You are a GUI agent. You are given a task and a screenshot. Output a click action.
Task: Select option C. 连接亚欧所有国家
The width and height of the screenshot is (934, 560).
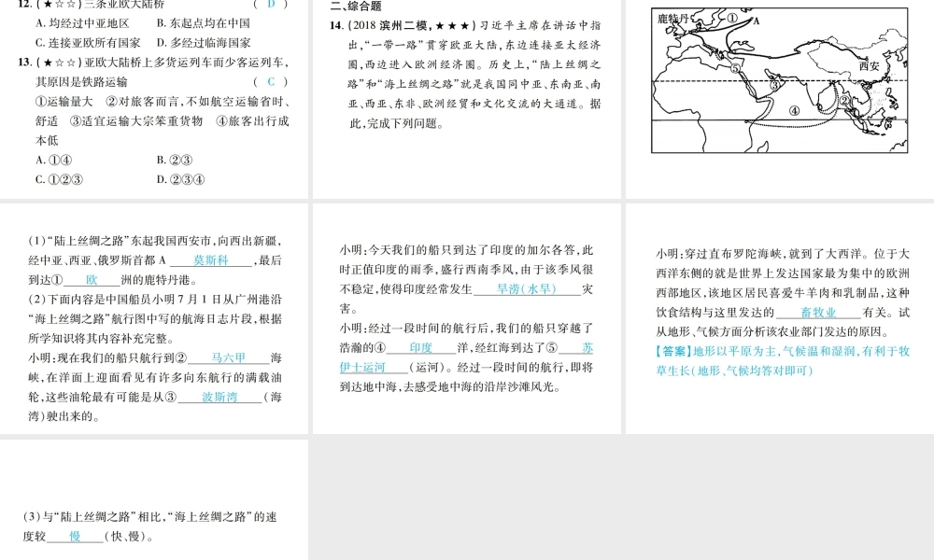pyautogui.click(x=88, y=43)
